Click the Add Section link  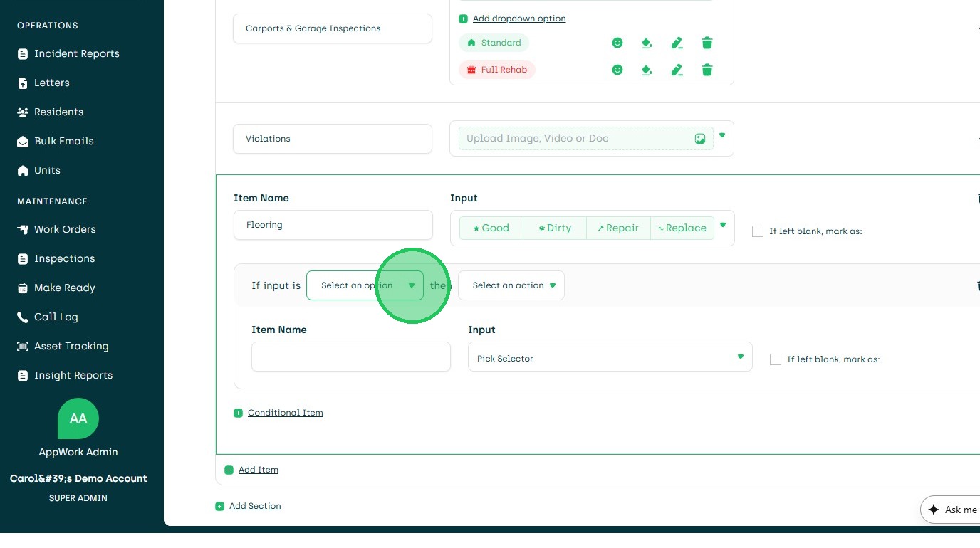255,506
